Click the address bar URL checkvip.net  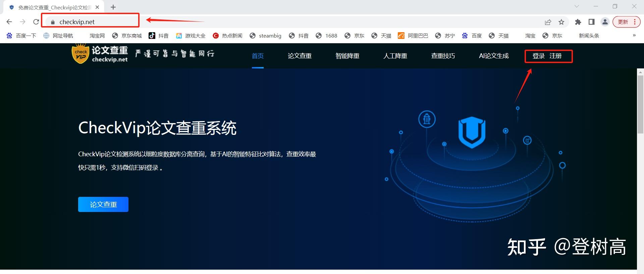point(77,22)
